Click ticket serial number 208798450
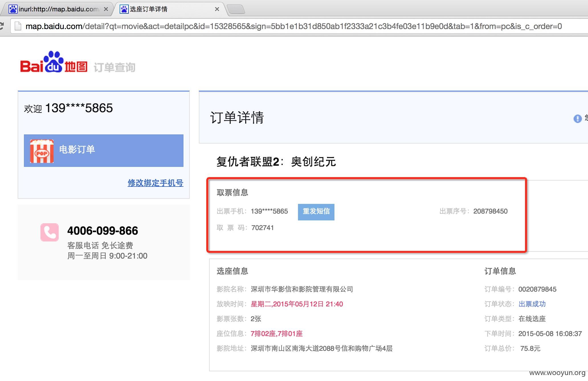Image resolution: width=588 pixels, height=381 pixels. [491, 211]
